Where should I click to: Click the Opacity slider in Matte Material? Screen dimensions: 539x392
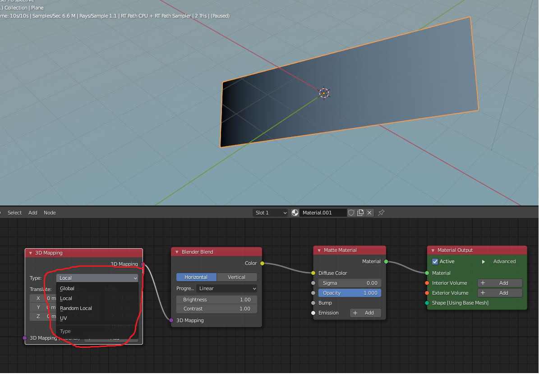pos(350,293)
